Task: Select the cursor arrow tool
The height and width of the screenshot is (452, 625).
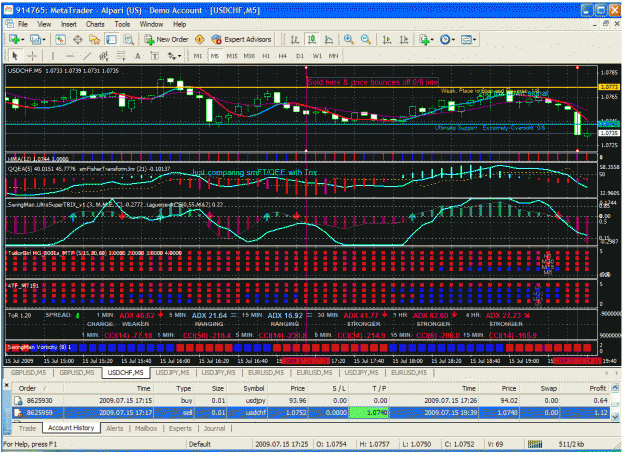Action: [x=15, y=56]
